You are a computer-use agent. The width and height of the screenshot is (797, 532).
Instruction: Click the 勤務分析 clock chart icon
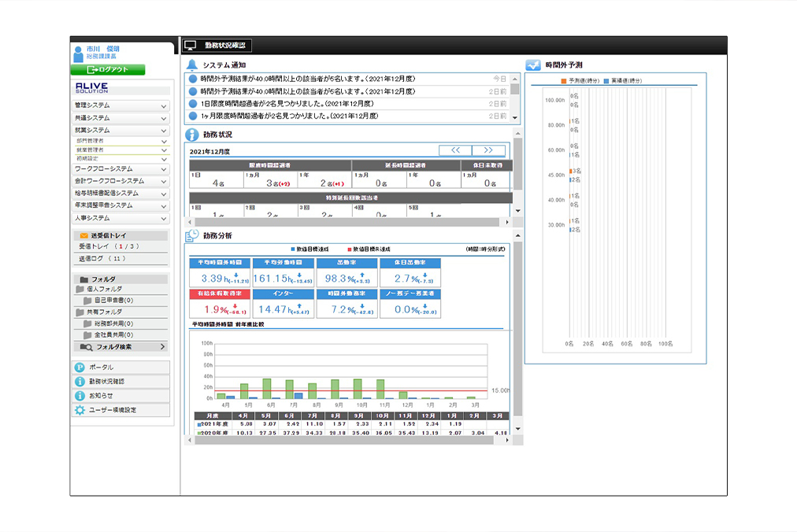[x=191, y=235]
